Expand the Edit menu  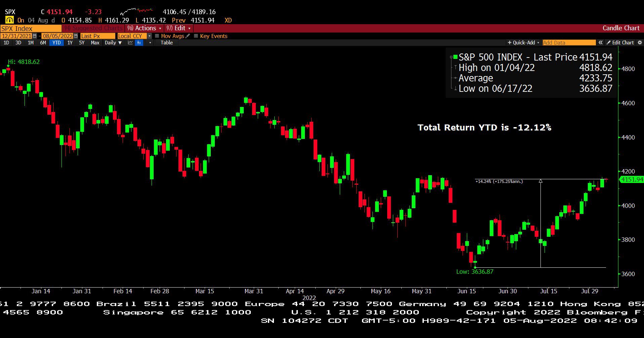(178, 28)
